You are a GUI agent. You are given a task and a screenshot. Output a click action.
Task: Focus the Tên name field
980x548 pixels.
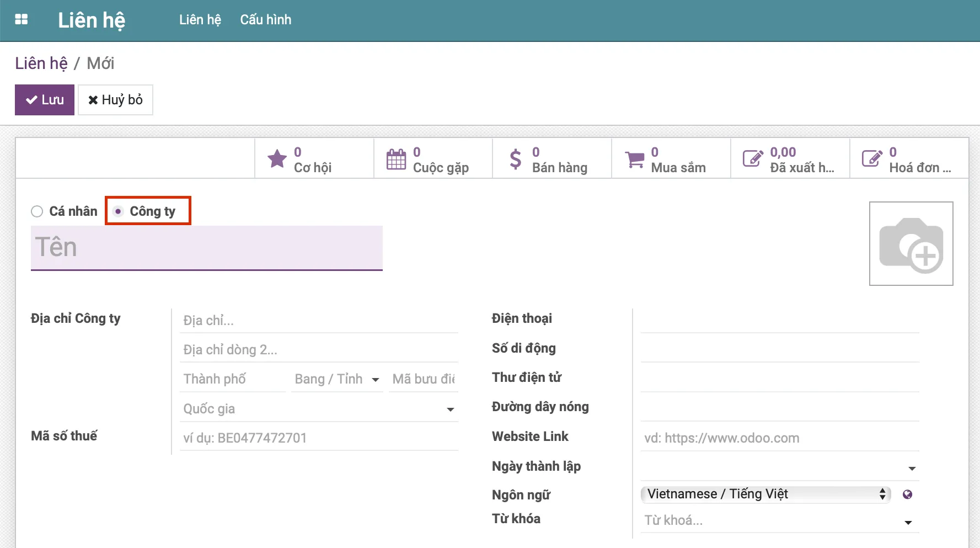207,248
